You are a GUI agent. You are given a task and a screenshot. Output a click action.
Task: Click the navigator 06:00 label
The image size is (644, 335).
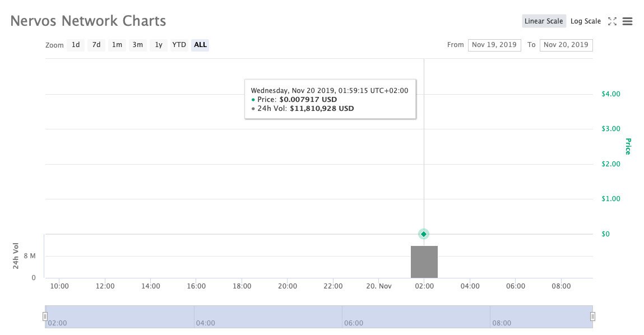click(x=354, y=323)
